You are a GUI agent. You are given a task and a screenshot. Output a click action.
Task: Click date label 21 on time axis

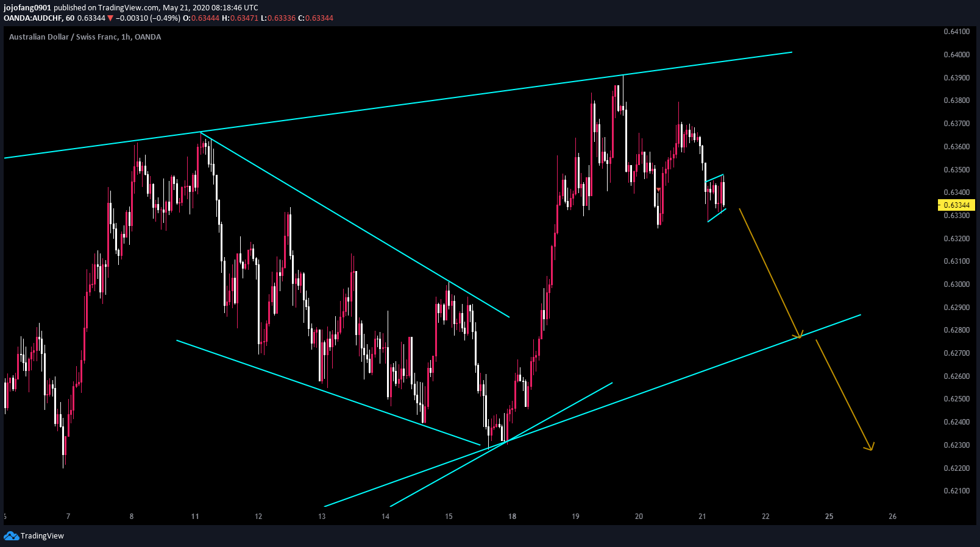pos(702,517)
